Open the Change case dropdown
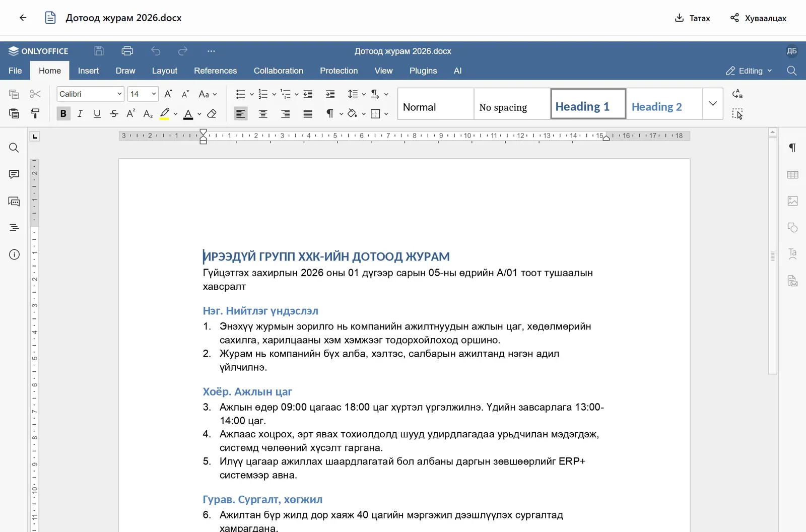 [208, 94]
